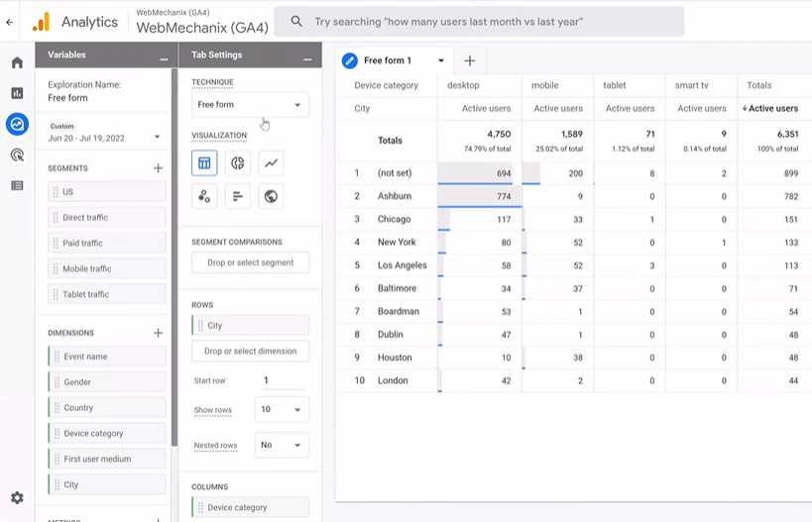The width and height of the screenshot is (812, 522).
Task: Open the custom date range dropdown
Action: (x=157, y=137)
